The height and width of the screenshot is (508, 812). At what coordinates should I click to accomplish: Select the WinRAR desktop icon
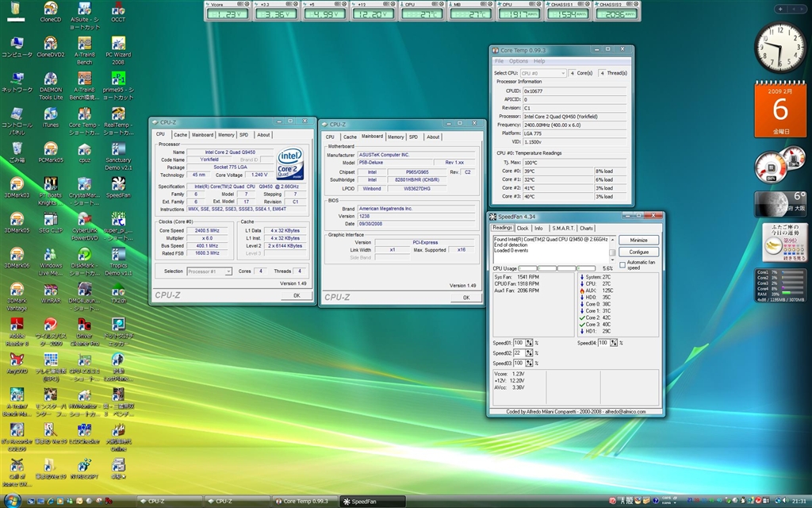pyautogui.click(x=51, y=293)
